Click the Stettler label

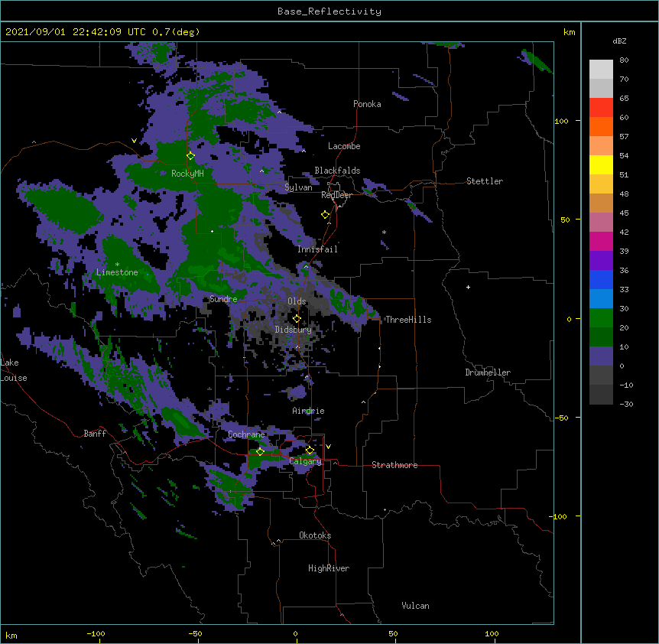point(485,181)
